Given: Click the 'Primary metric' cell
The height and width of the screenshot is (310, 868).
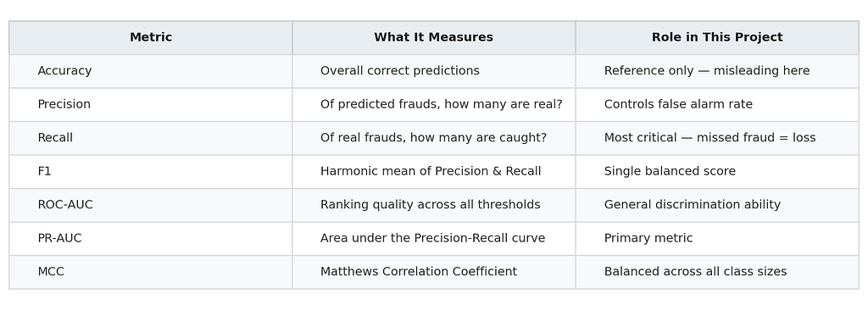Looking at the screenshot, I should pos(717,239).
